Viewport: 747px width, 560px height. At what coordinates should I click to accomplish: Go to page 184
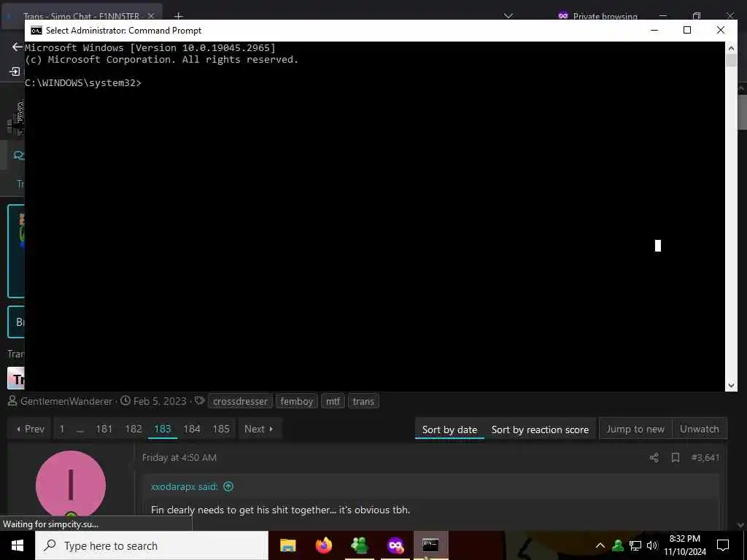pos(192,429)
